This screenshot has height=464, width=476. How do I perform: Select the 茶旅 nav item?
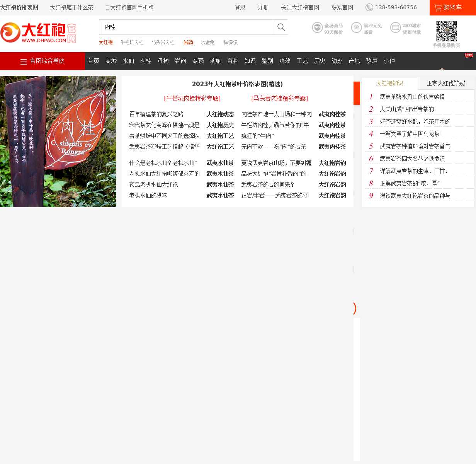215,61
